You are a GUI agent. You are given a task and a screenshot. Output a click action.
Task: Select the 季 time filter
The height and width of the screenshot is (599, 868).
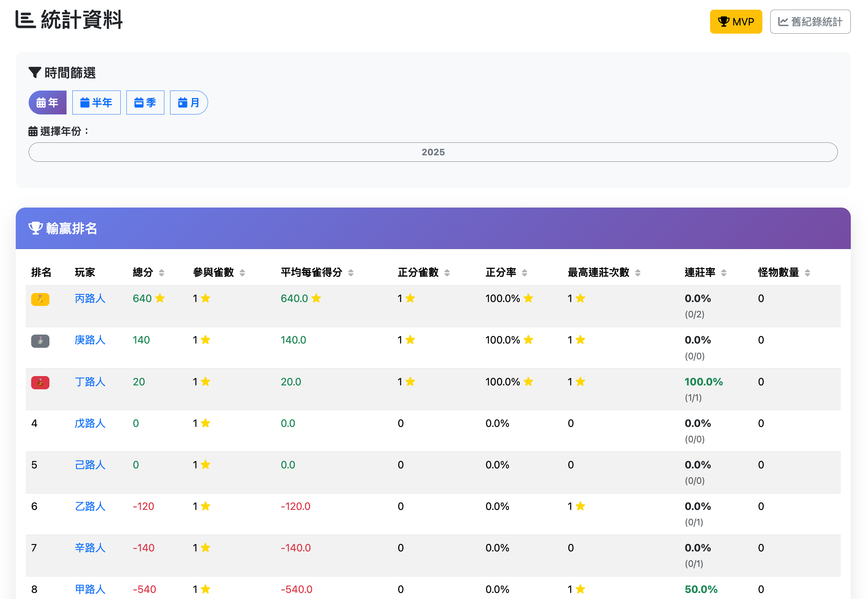[145, 102]
